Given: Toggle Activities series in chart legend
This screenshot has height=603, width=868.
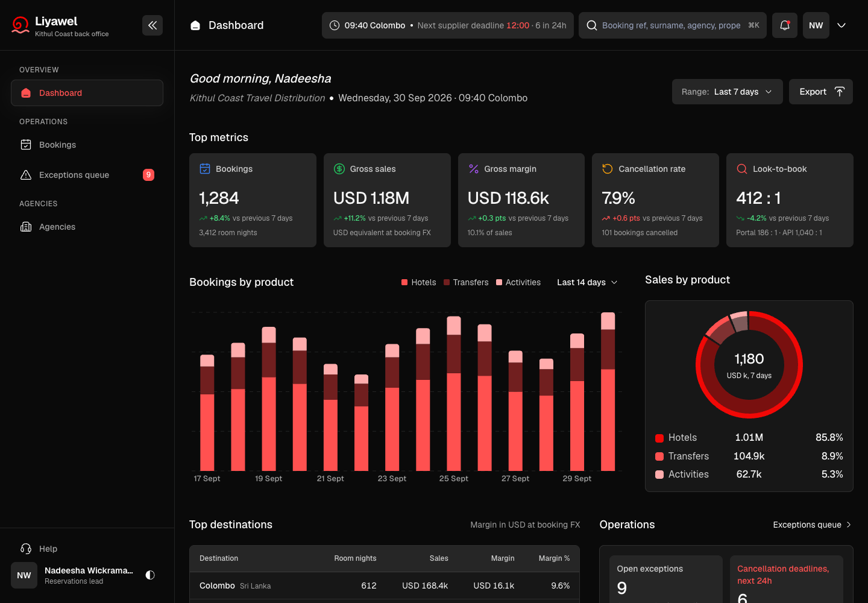Looking at the screenshot, I should coord(518,282).
